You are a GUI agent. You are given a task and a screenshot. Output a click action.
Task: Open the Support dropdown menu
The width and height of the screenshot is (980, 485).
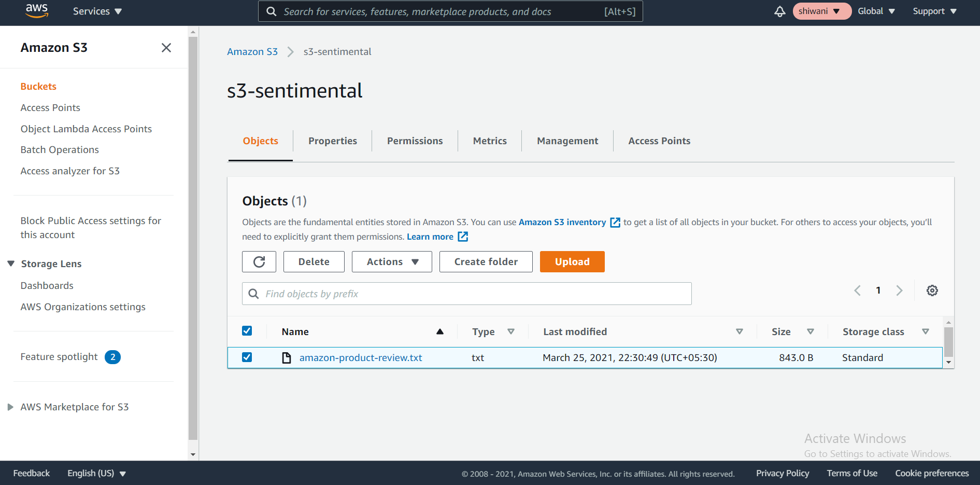point(935,11)
